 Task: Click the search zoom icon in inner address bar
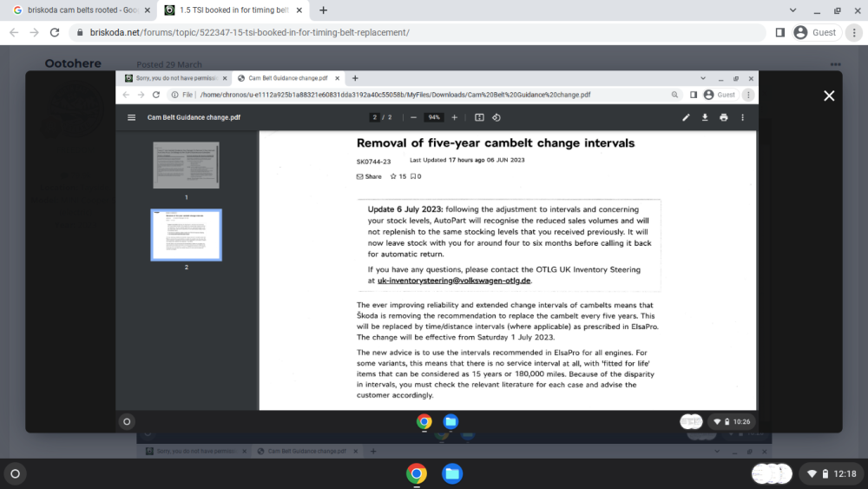click(674, 95)
